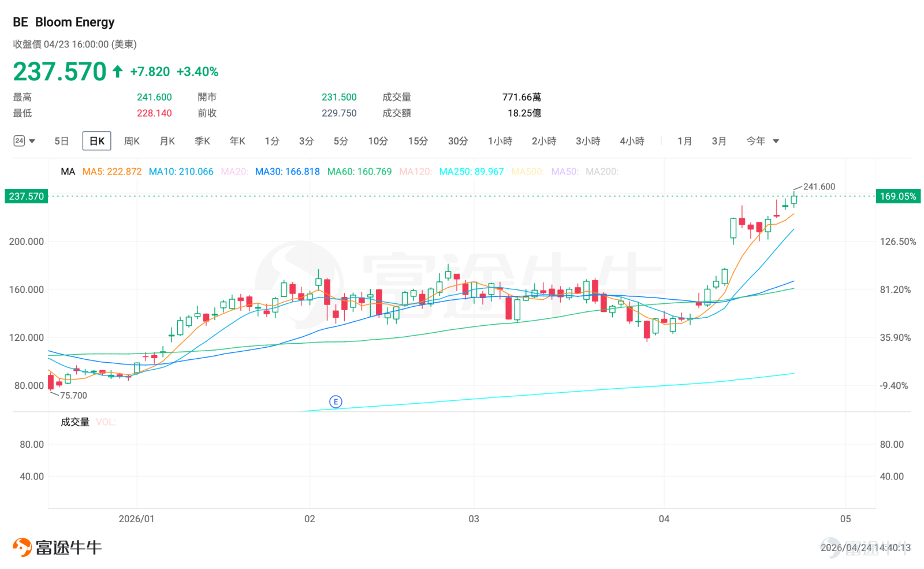The height and width of the screenshot is (569, 924).
Task: Click the 18.25億 turnover value
Action: click(x=524, y=113)
